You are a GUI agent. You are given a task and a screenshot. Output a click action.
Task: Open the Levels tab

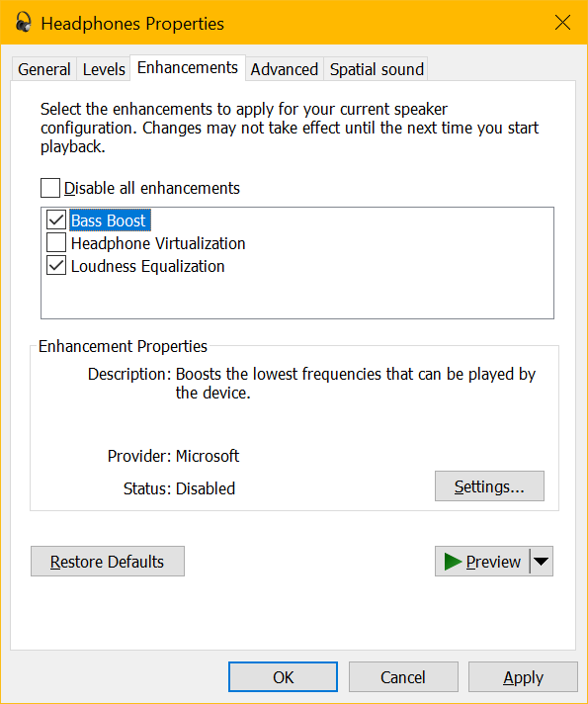click(104, 69)
